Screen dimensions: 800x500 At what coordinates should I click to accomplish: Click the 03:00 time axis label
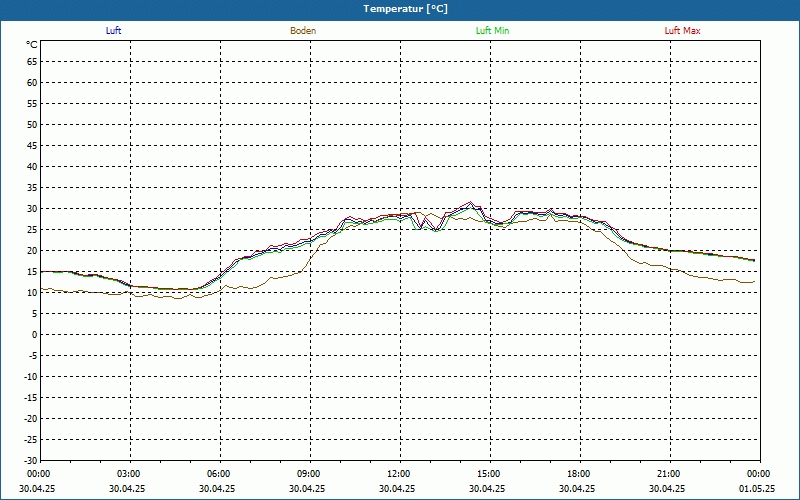(x=131, y=474)
